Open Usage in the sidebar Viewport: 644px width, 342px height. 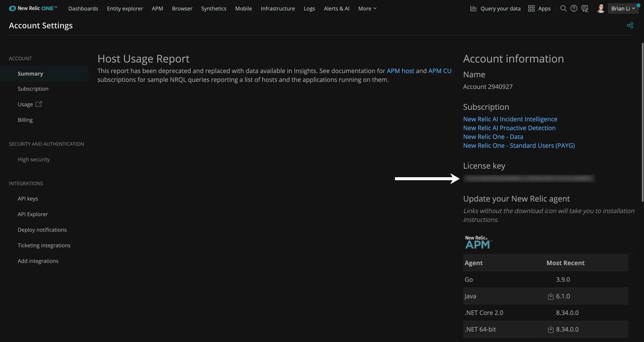pos(25,104)
